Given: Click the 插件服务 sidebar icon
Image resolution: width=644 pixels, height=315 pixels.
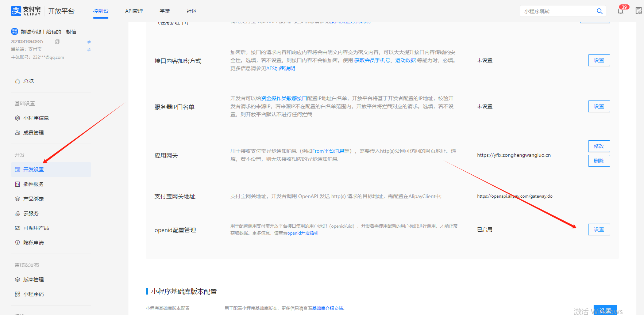Looking at the screenshot, I should pos(18,184).
